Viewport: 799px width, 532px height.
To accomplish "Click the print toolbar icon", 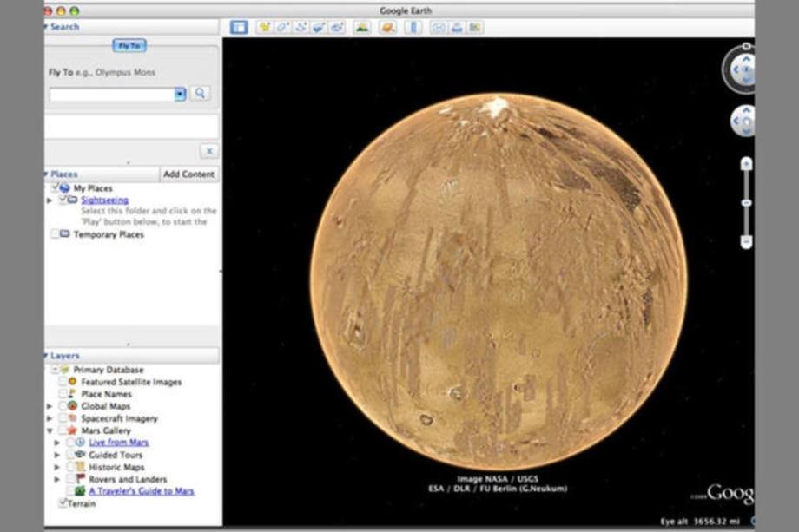I will pyautogui.click(x=457, y=28).
